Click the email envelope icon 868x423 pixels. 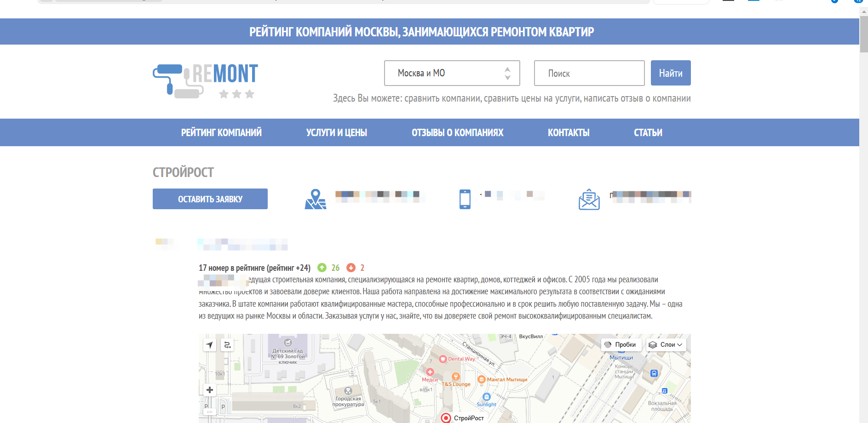589,199
